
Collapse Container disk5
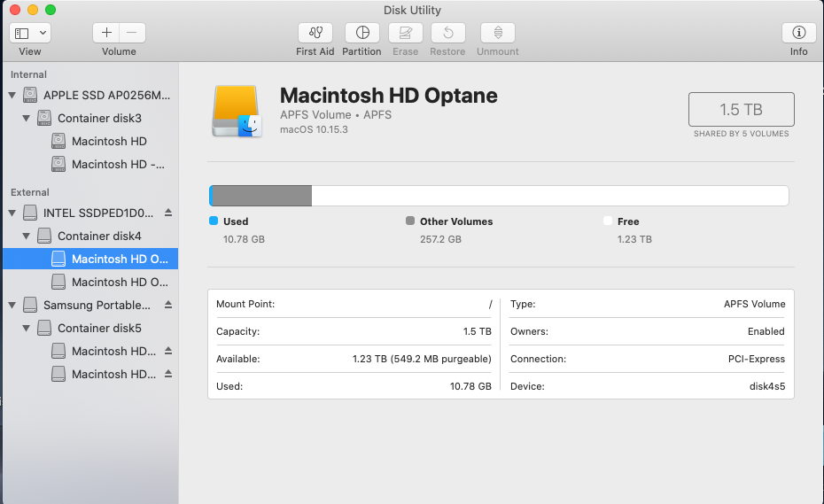click(27, 328)
